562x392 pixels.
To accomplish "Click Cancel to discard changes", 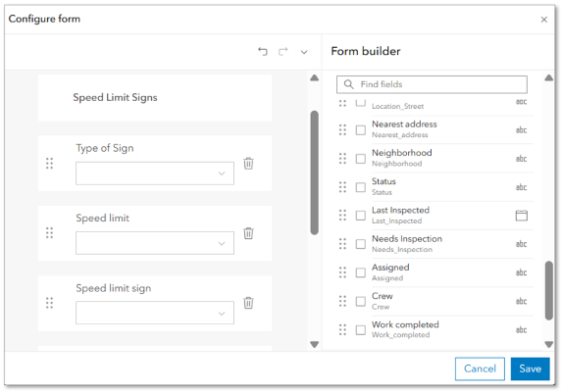I will pyautogui.click(x=480, y=368).
